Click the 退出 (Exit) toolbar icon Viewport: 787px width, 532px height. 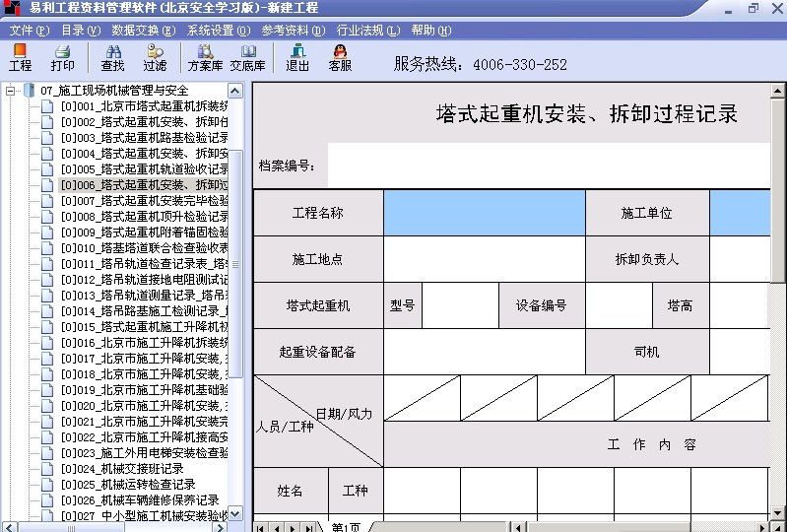coord(297,57)
